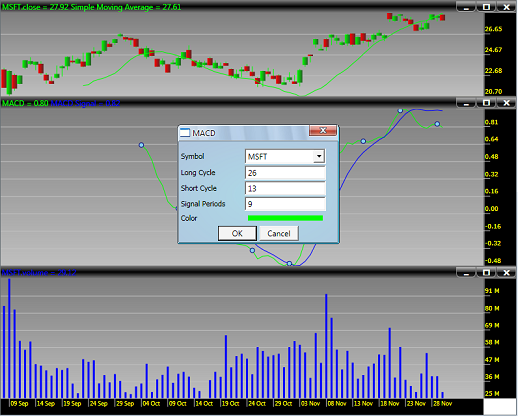Close the MACD indicator panel
The width and height of the screenshot is (518, 416).
(506, 103)
